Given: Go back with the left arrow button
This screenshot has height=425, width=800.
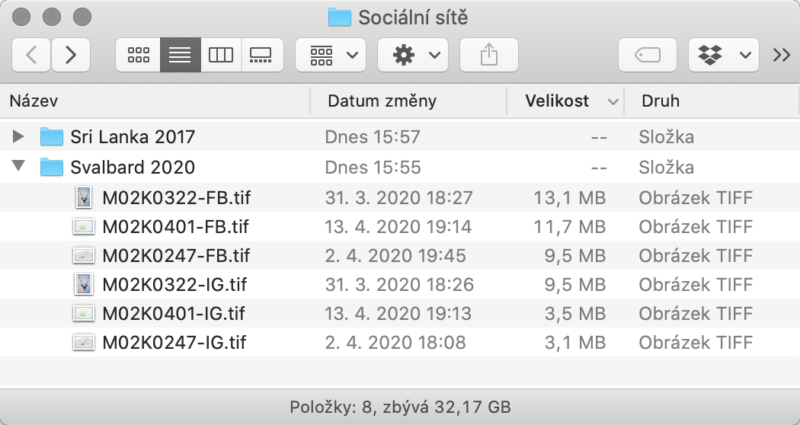Looking at the screenshot, I should coord(31,55).
